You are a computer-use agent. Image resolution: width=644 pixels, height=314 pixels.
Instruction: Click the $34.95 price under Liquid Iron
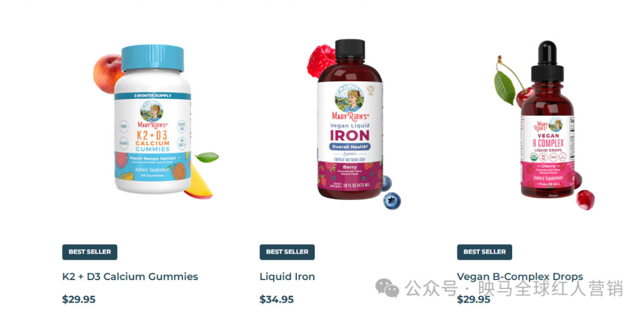[277, 299]
